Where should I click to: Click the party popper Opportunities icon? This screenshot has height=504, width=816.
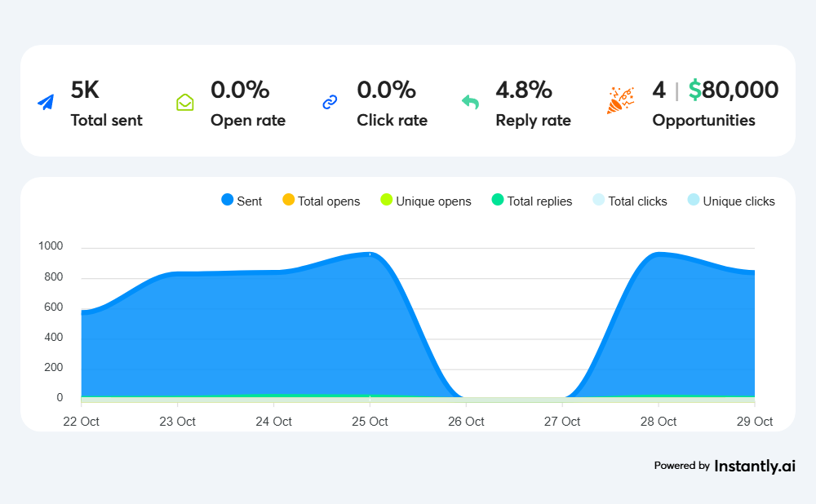pyautogui.click(x=619, y=101)
